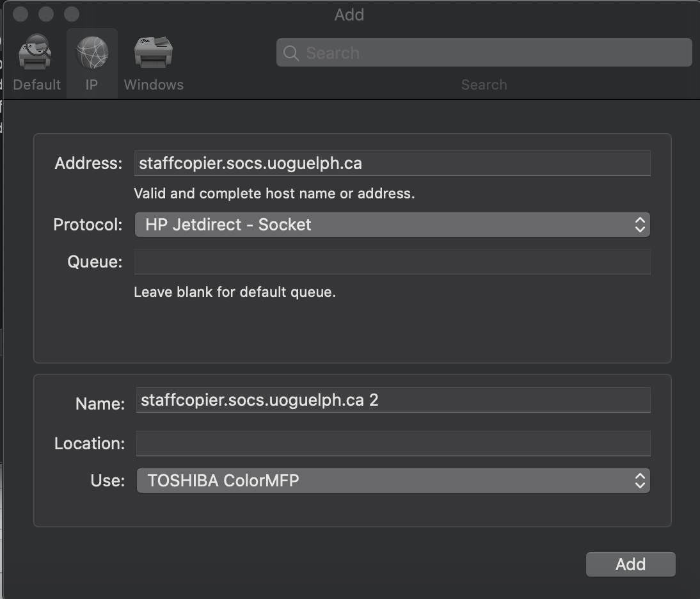This screenshot has width=700, height=599.
Task: Switch to the Default toolbar tab
Action: pyautogui.click(x=35, y=61)
